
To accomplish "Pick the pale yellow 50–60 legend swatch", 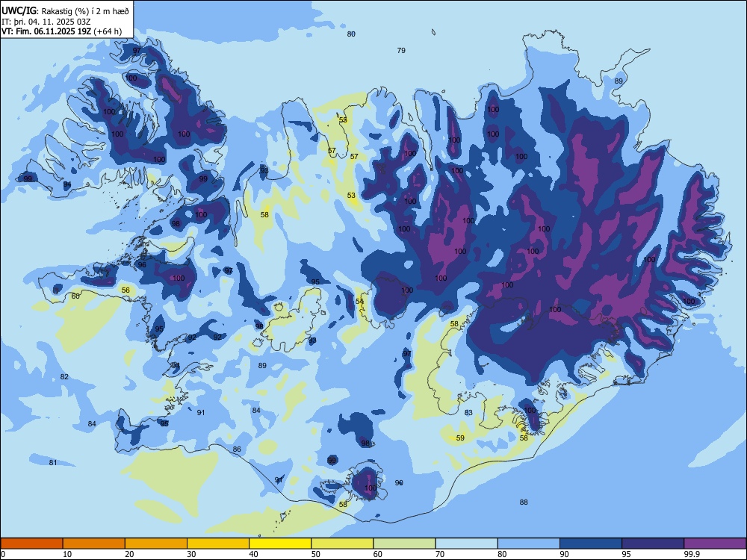I will pyautogui.click(x=342, y=544).
